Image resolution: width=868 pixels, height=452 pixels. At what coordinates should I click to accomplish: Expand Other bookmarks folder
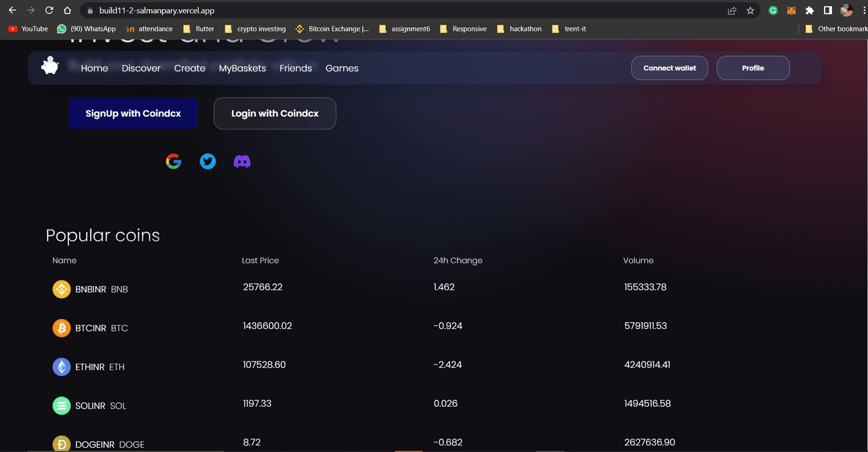click(x=837, y=29)
